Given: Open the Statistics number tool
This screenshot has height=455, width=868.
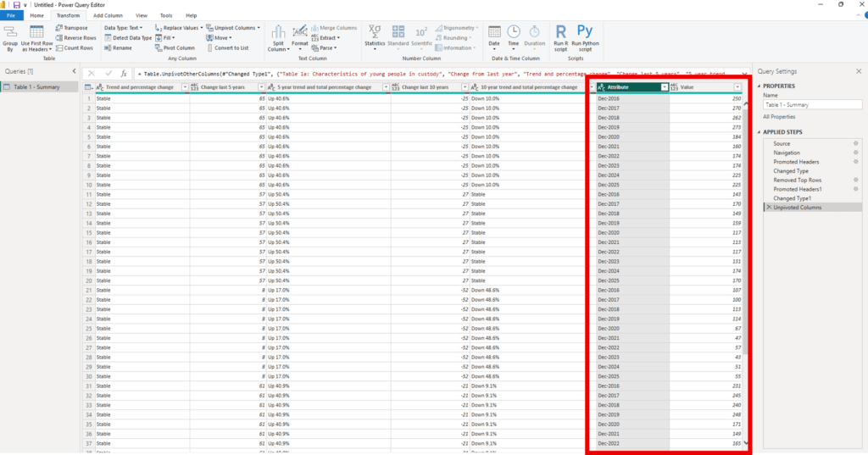Looking at the screenshot, I should pos(374,31).
